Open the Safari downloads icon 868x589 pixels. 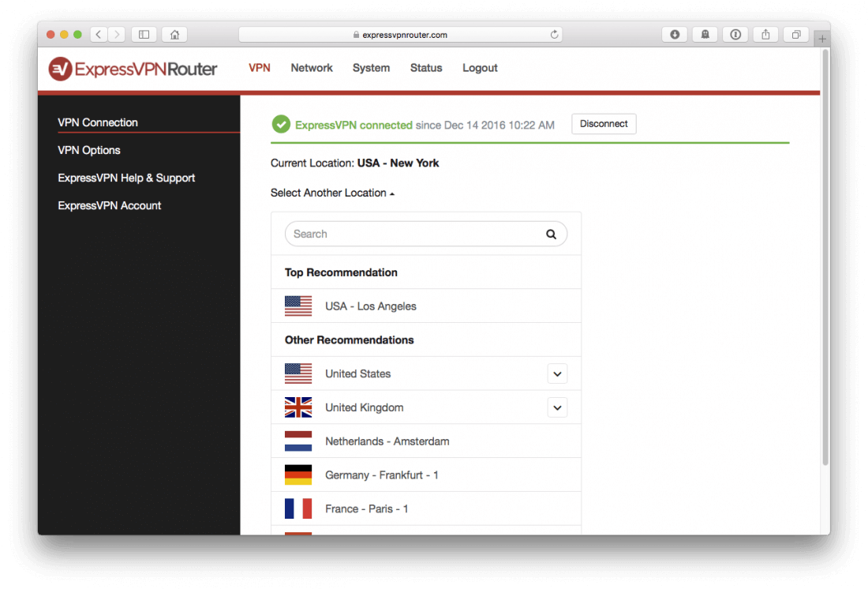[674, 35]
